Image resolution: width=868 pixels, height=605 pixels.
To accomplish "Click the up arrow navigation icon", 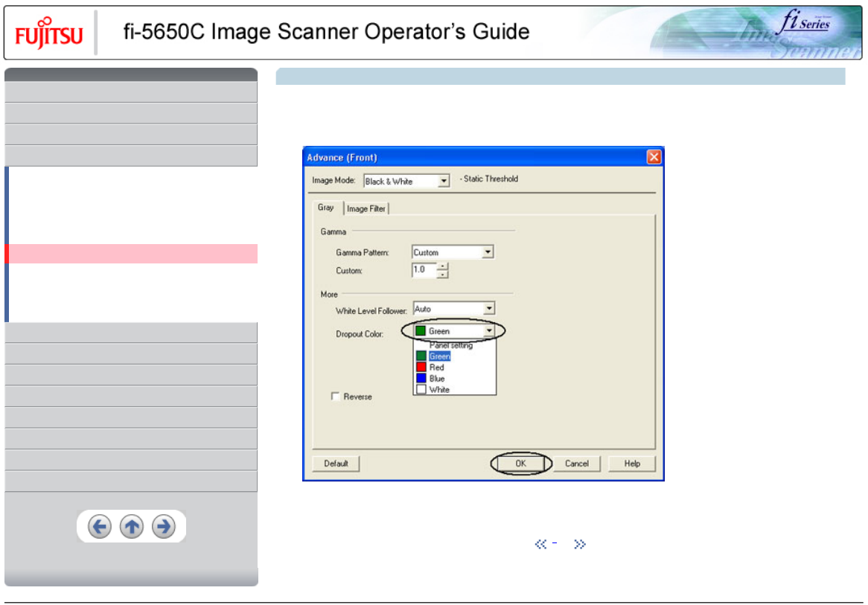I will click(x=131, y=526).
